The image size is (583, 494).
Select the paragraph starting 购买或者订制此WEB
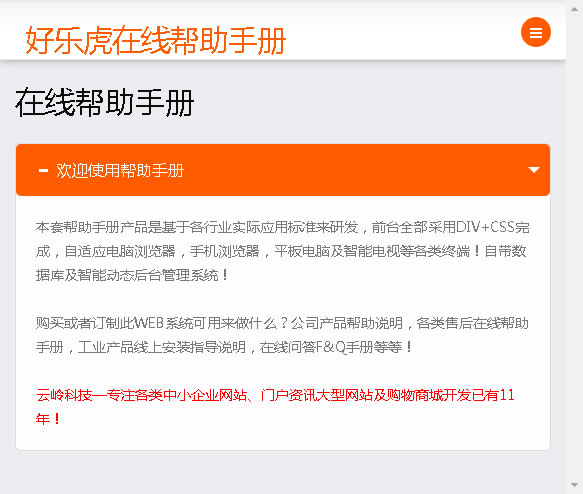click(x=283, y=335)
